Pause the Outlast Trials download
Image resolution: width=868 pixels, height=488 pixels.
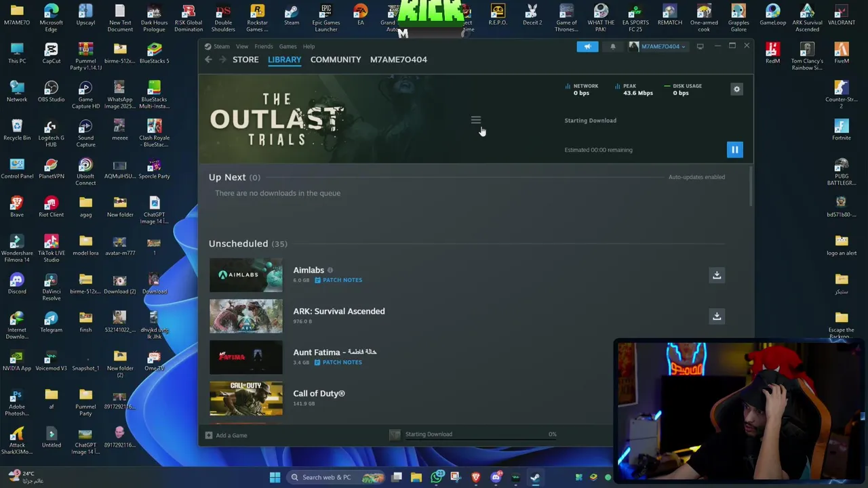[734, 150]
